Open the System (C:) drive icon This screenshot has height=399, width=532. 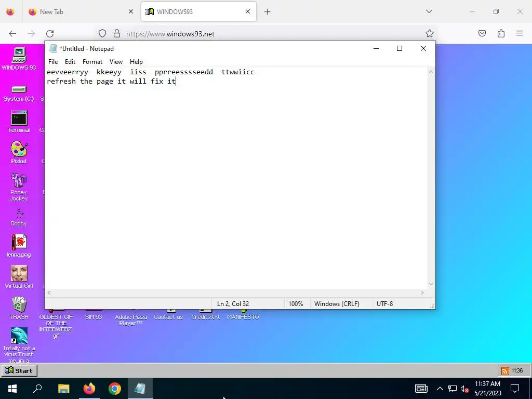(19, 94)
